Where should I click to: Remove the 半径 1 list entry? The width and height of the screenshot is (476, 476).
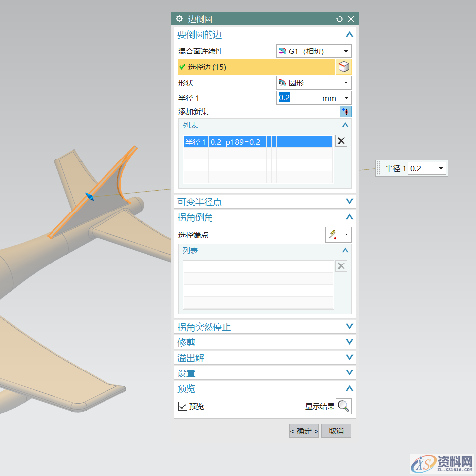click(341, 141)
